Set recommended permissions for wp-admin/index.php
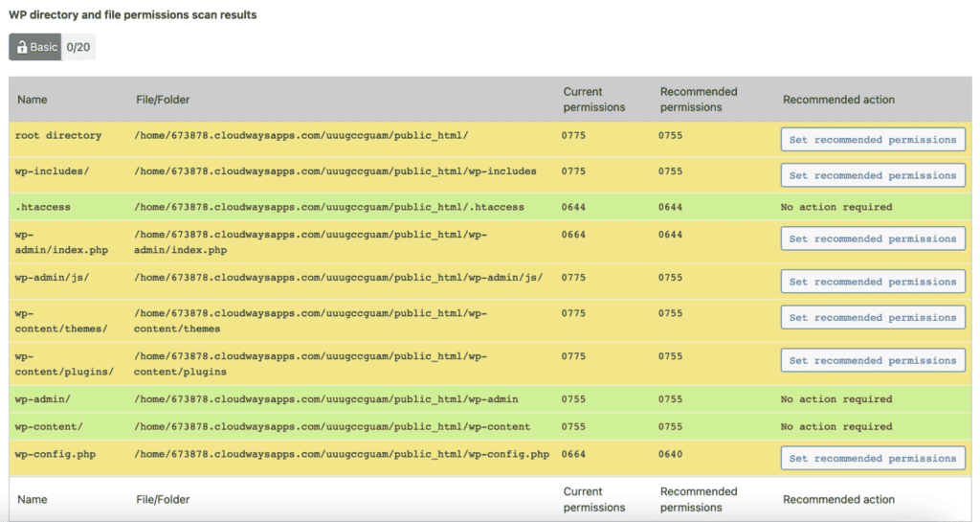Image resolution: width=980 pixels, height=522 pixels. click(x=873, y=238)
